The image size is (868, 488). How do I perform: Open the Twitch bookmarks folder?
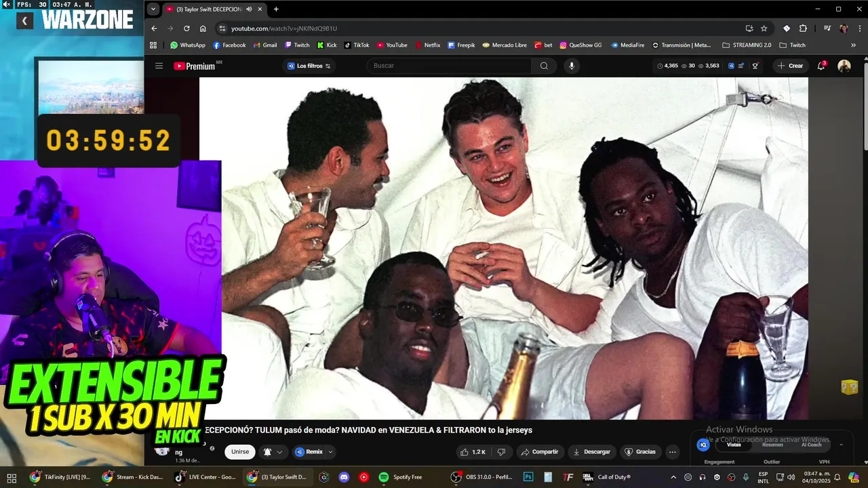[x=792, y=45]
